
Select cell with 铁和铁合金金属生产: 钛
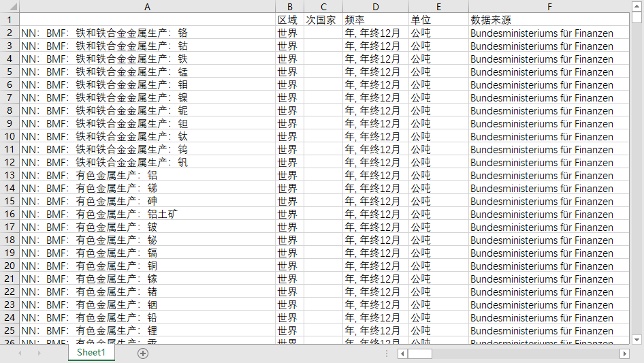(x=148, y=136)
